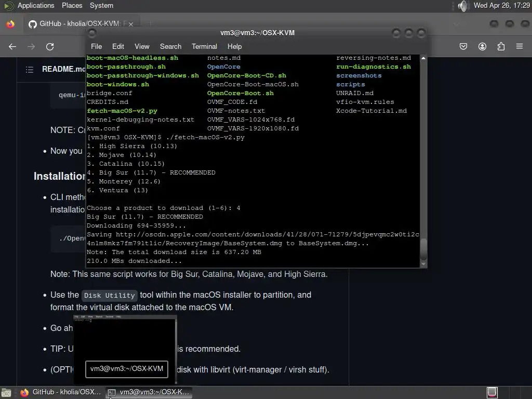The height and width of the screenshot is (399, 532).
Task: Click the volume speaker icon in top panel
Action: pyautogui.click(x=462, y=6)
